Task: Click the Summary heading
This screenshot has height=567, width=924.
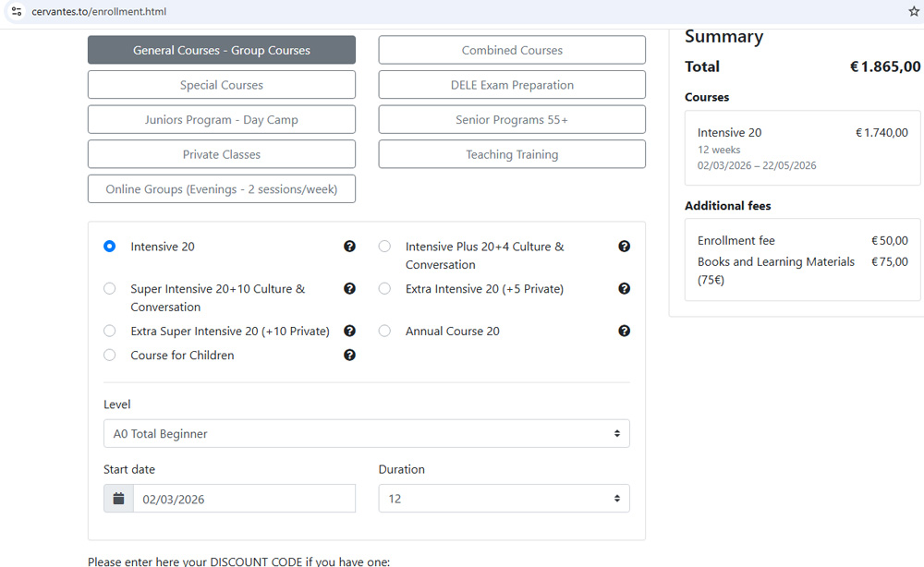Action: 723,37
